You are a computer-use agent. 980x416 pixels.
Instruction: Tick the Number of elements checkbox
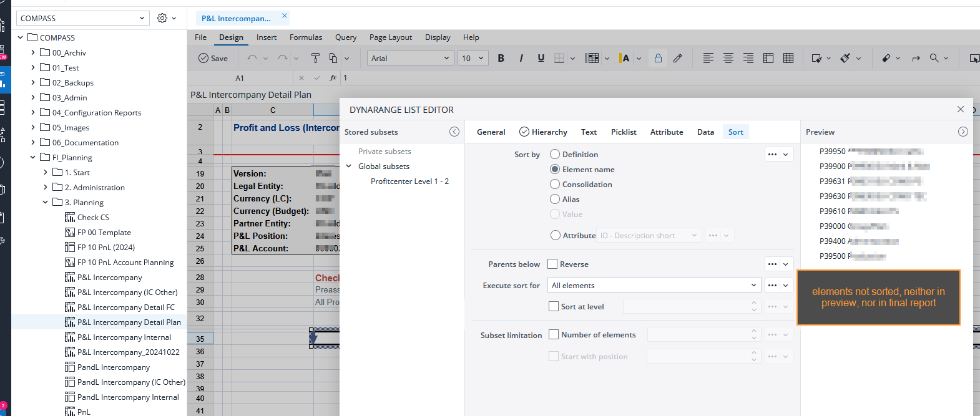554,334
